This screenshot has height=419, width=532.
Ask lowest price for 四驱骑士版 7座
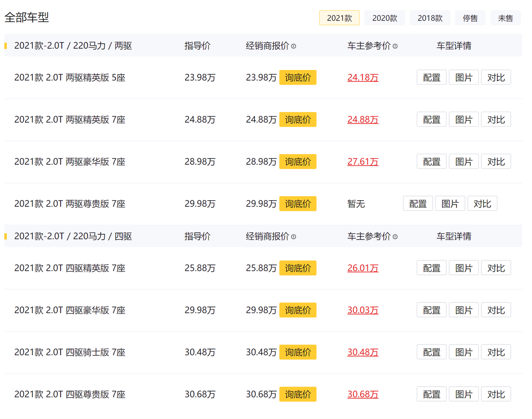(x=297, y=352)
